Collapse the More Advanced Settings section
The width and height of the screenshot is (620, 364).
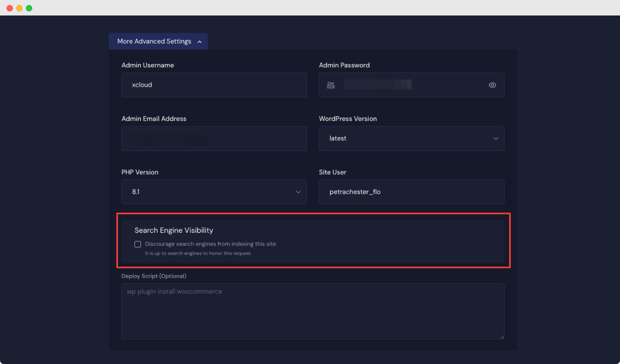coord(158,42)
